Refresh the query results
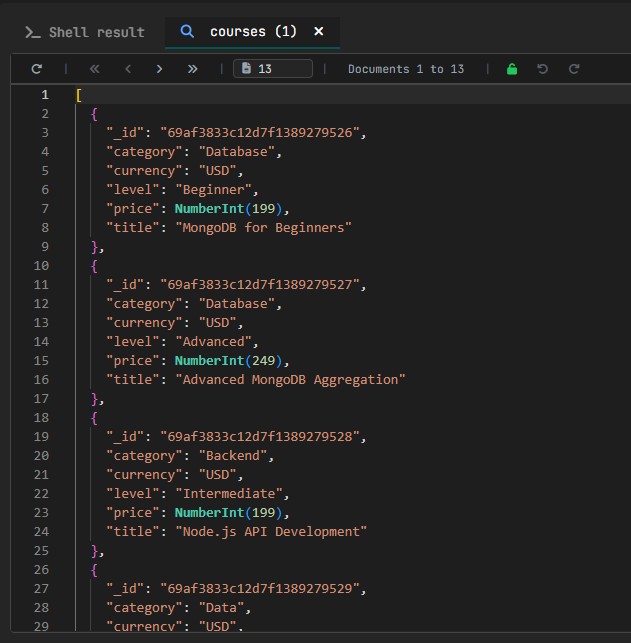Viewport: 631px width, 643px height. point(37,69)
